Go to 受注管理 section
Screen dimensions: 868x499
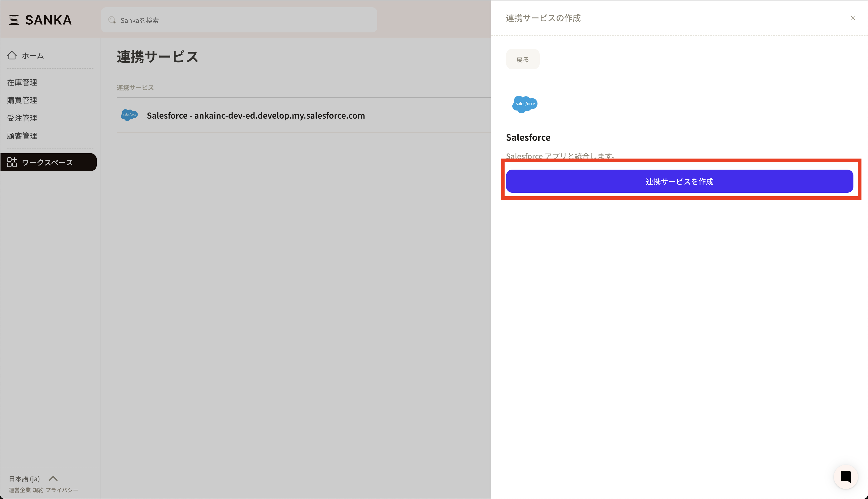coord(22,118)
